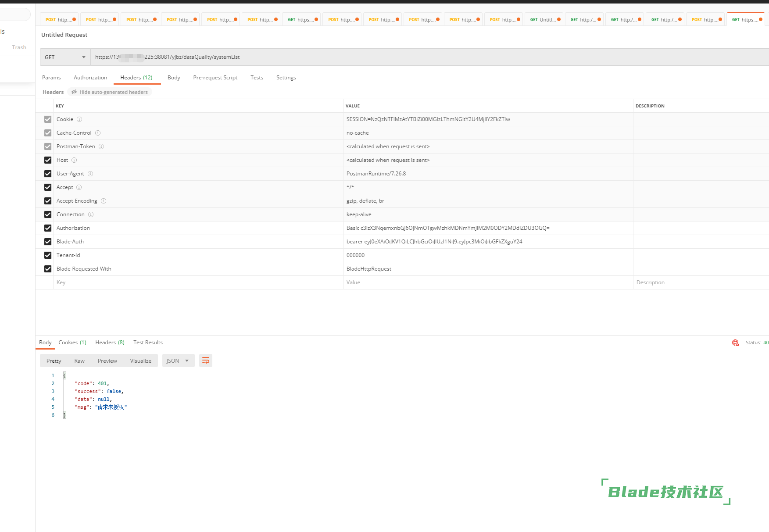The height and width of the screenshot is (532, 769).
Task: Click the empty Key field in new header row
Action: pyautogui.click(x=197, y=282)
